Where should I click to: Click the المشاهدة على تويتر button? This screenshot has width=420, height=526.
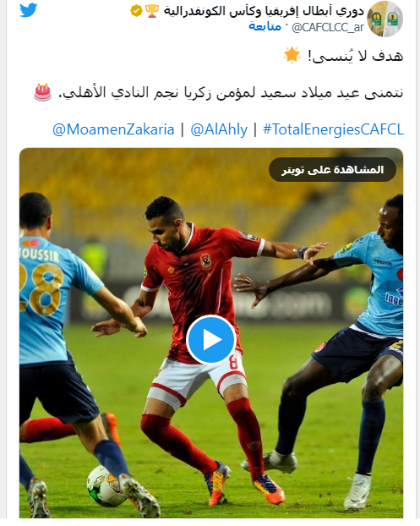pos(332,169)
